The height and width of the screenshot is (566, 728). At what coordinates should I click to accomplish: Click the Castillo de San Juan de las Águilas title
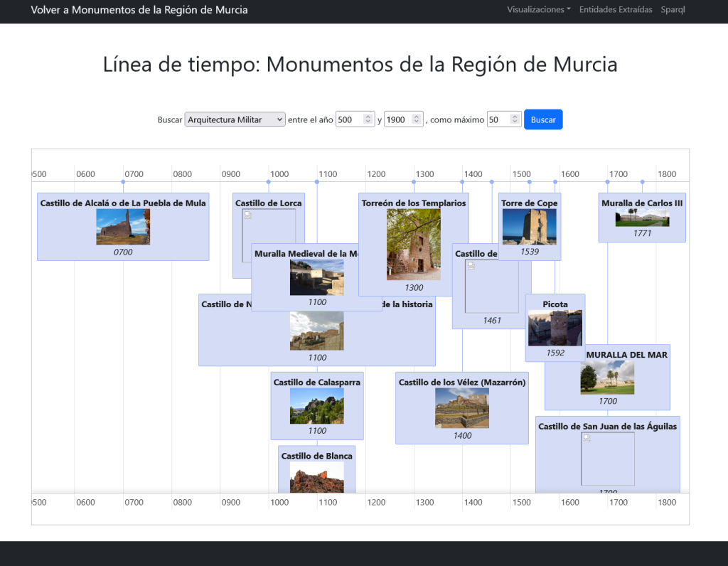(607, 427)
